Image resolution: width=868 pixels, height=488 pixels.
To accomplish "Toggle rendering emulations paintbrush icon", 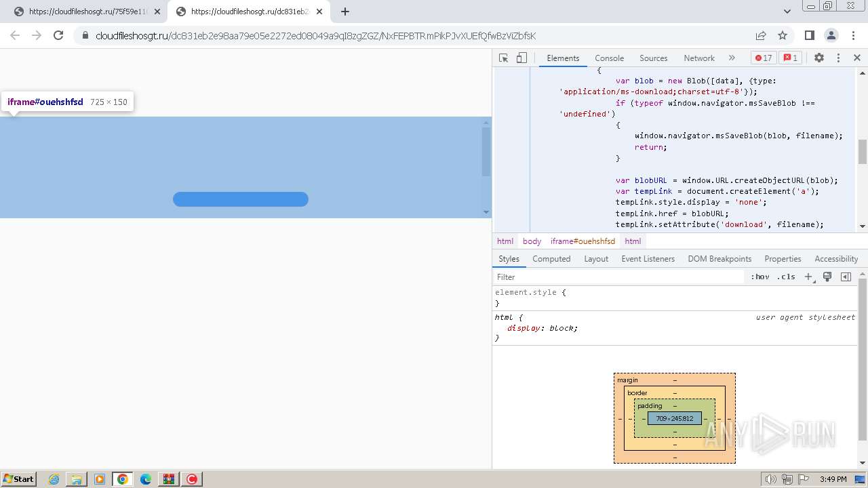I will coord(827,277).
